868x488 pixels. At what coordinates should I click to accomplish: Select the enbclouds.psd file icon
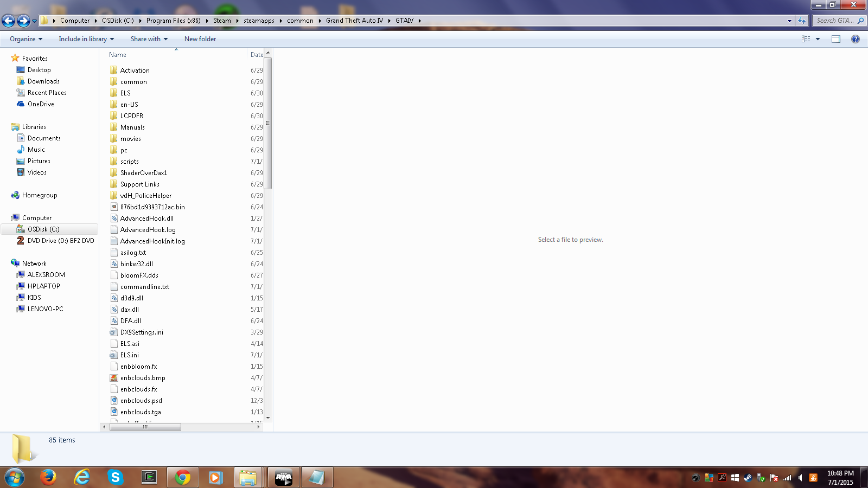pyautogui.click(x=114, y=400)
